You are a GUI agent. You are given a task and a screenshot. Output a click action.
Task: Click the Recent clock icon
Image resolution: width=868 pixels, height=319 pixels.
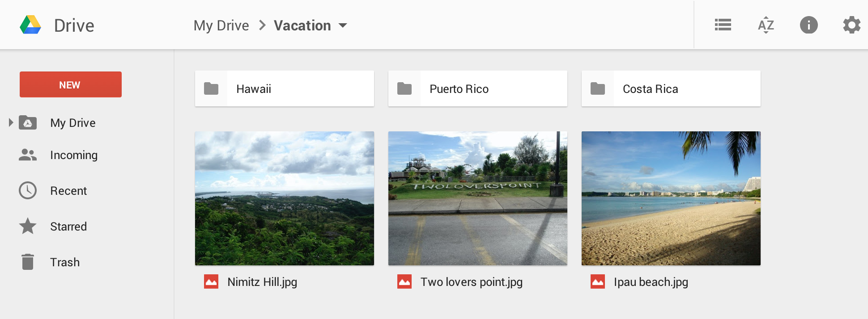coord(28,191)
